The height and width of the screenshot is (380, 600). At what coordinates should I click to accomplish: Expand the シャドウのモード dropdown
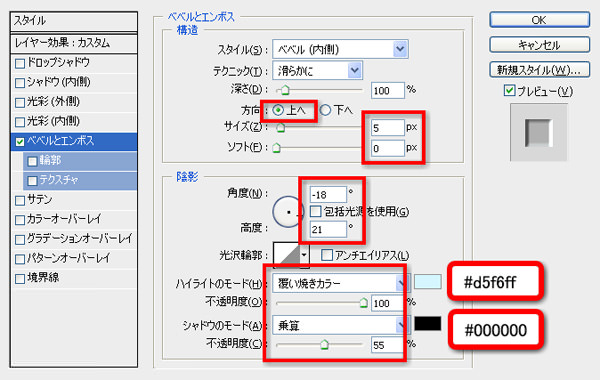point(339,325)
